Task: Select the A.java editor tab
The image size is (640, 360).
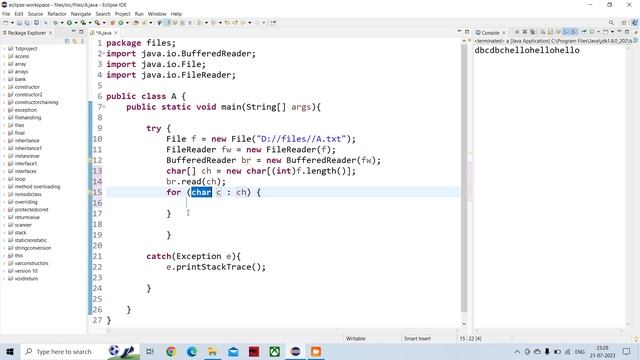Action: pos(103,33)
